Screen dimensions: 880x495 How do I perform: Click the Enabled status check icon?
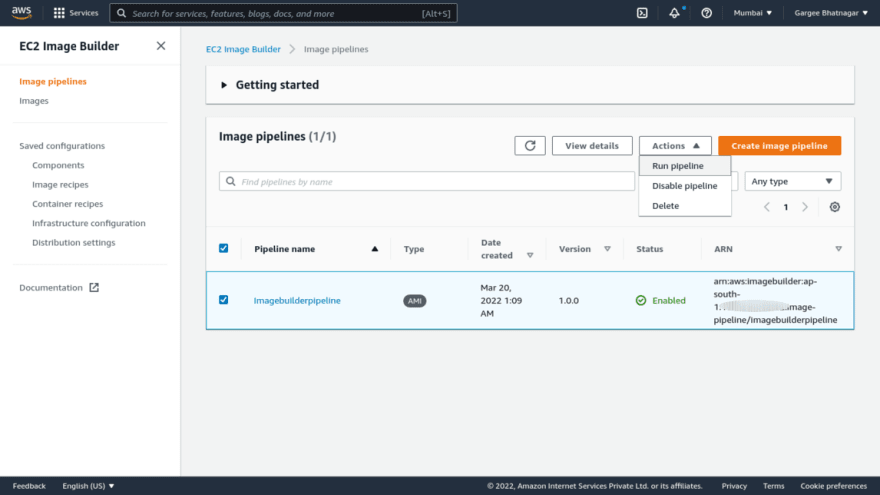coord(641,300)
